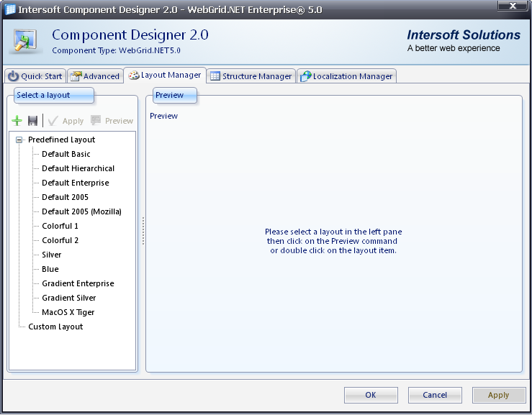Viewport: 532px width, 415px height.
Task: Click the green plus add layout icon
Action: pos(17,121)
